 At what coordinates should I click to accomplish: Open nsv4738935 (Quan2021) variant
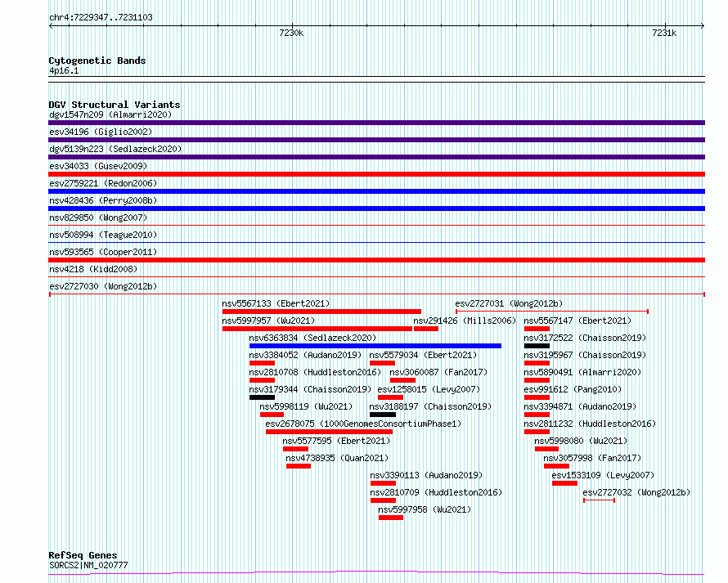click(337, 458)
